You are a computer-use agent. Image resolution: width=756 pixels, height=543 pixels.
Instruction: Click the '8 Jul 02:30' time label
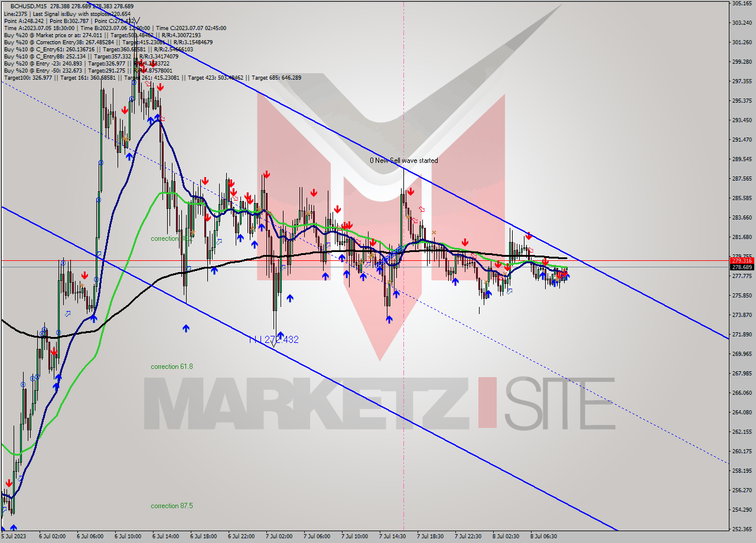pos(506,537)
